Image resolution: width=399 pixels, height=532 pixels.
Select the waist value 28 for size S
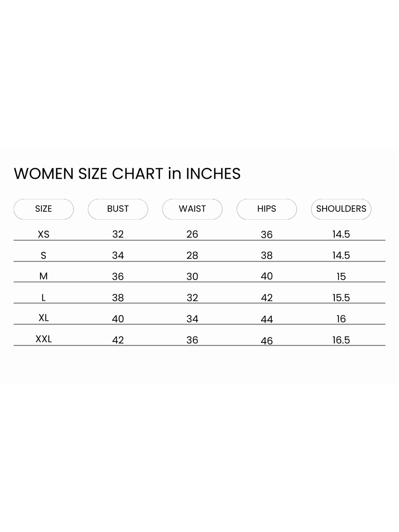coord(192,255)
